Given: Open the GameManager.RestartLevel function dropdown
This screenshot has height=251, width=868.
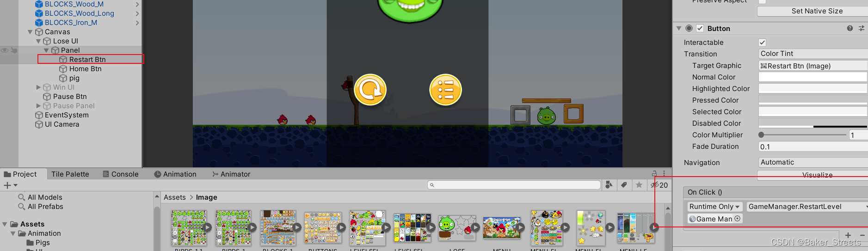Looking at the screenshot, I should (806, 207).
